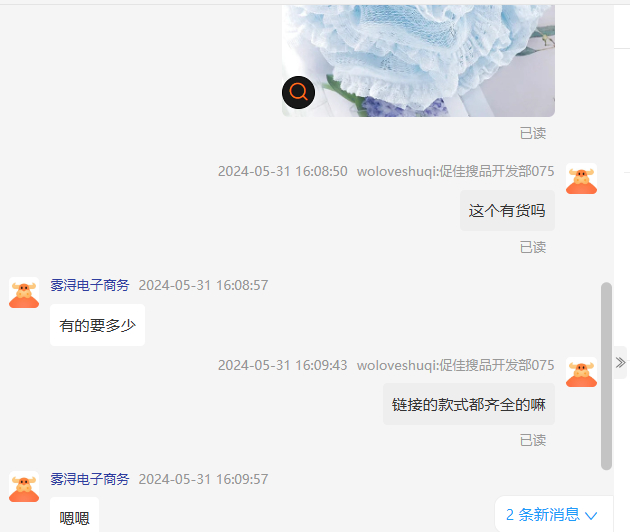Open the 雾浔电子商务 sender name at 16:09:57
Screen dimensions: 630x532
coord(90,479)
